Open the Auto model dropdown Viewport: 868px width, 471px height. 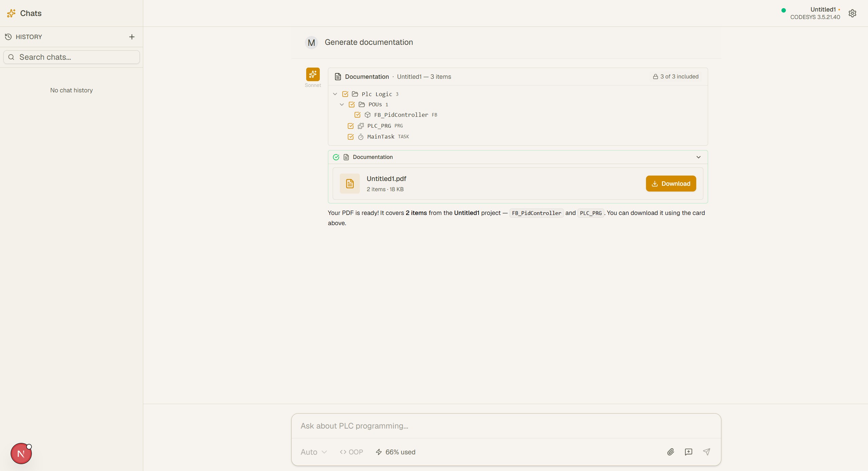[314, 452]
